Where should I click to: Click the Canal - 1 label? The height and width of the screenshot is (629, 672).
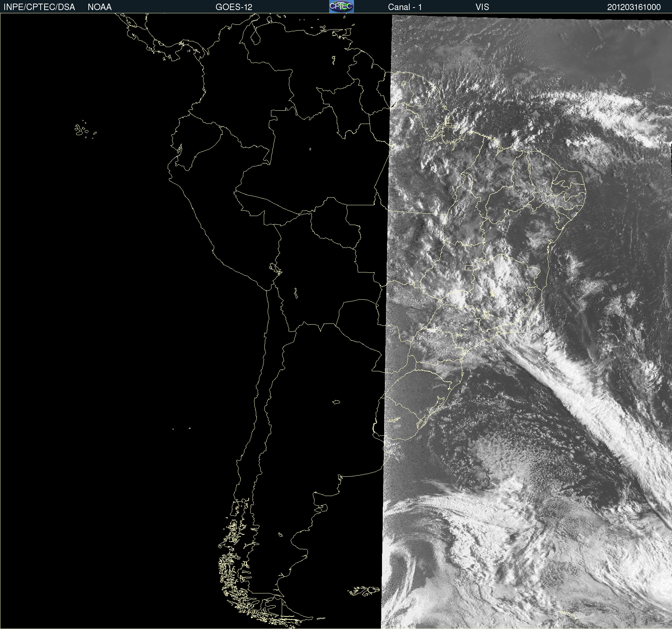coord(405,7)
